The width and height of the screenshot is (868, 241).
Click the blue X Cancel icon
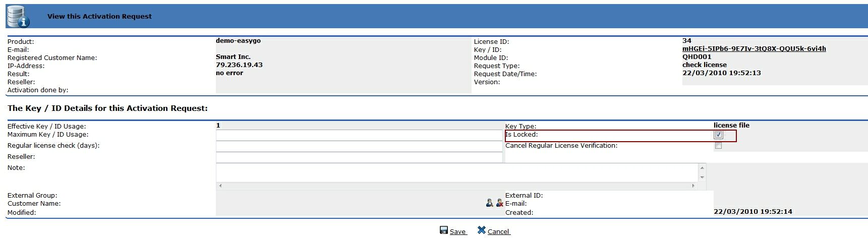pyautogui.click(x=482, y=230)
